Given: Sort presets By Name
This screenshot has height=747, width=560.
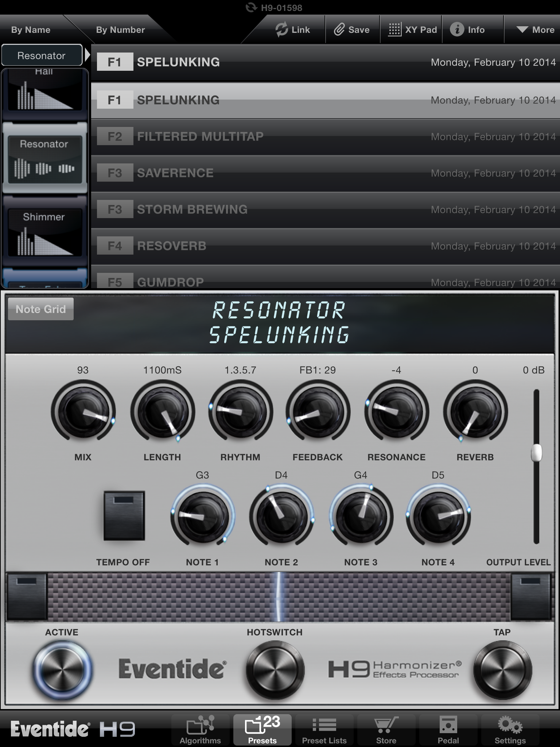Looking at the screenshot, I should pyautogui.click(x=31, y=30).
